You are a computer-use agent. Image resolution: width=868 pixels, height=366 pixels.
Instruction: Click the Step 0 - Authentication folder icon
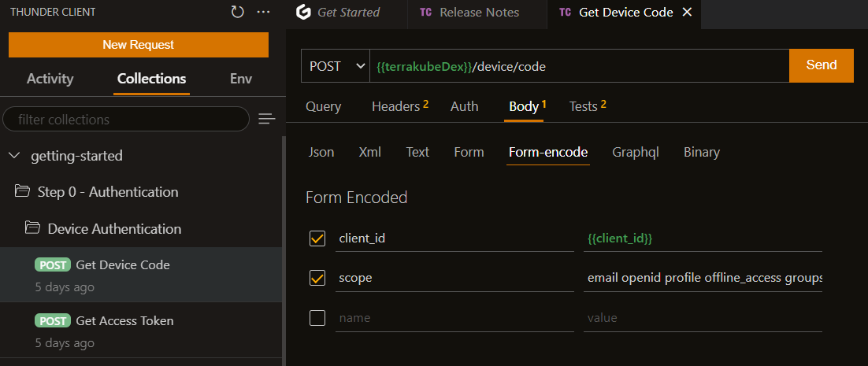pos(23,192)
